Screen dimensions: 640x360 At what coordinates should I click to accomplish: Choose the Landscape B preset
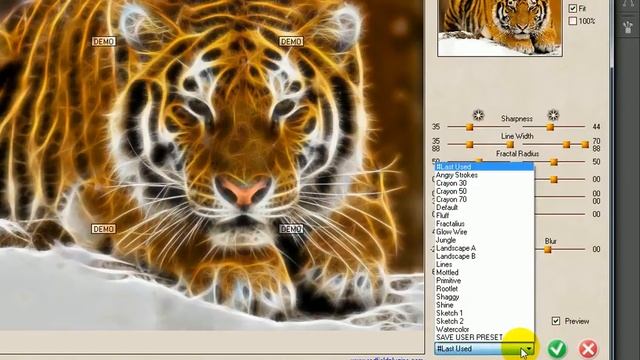(x=484, y=256)
